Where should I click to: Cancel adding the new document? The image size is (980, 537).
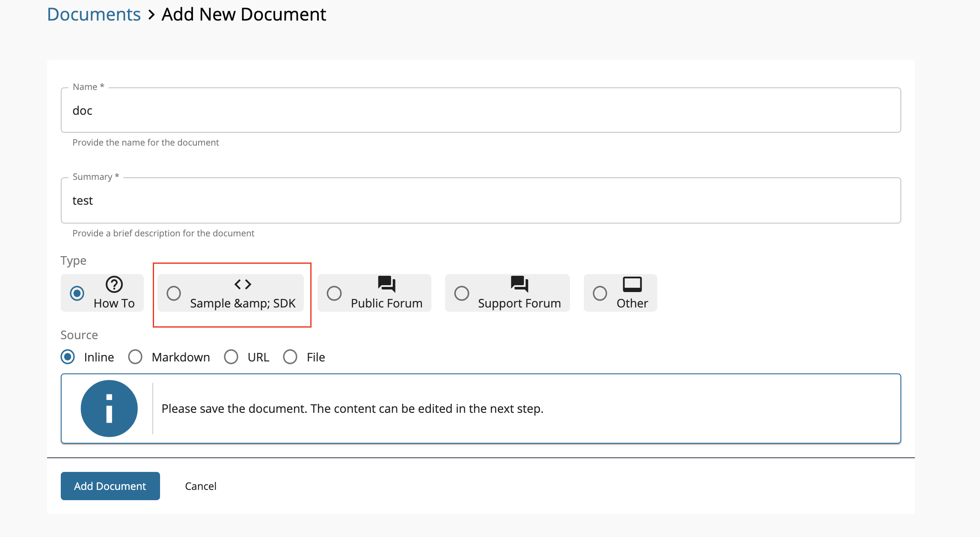[x=201, y=486]
